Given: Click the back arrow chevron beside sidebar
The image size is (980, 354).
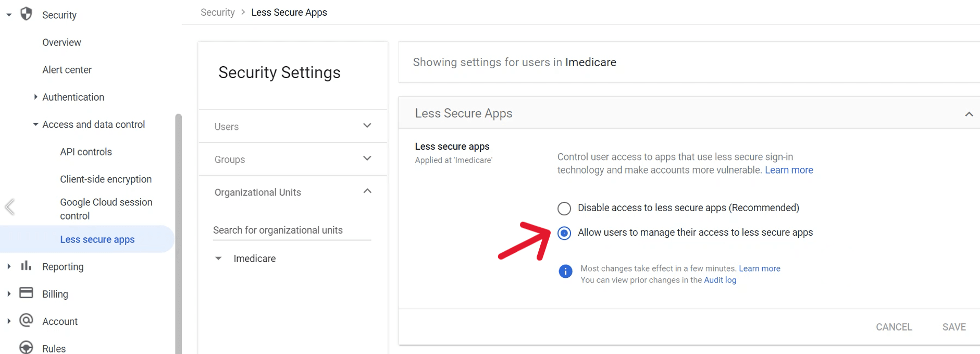Looking at the screenshot, I should tap(9, 207).
